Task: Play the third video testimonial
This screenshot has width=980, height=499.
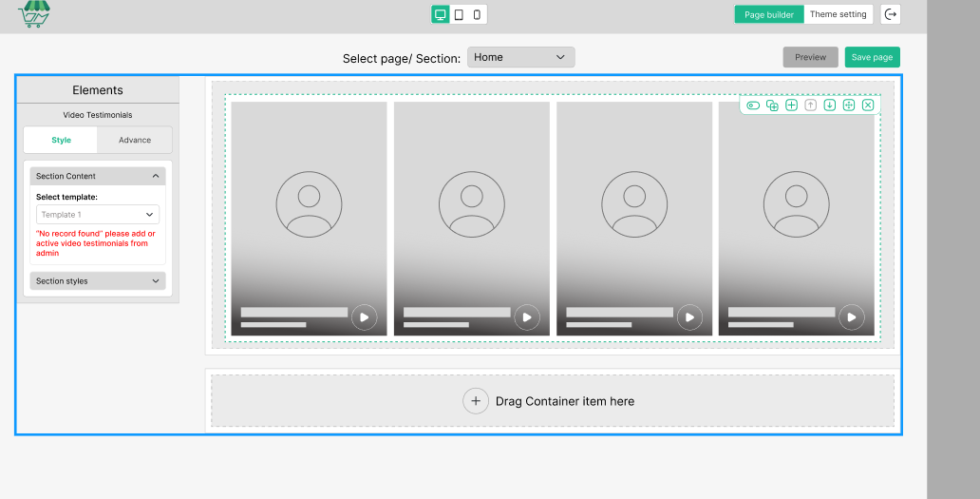Action: click(690, 317)
